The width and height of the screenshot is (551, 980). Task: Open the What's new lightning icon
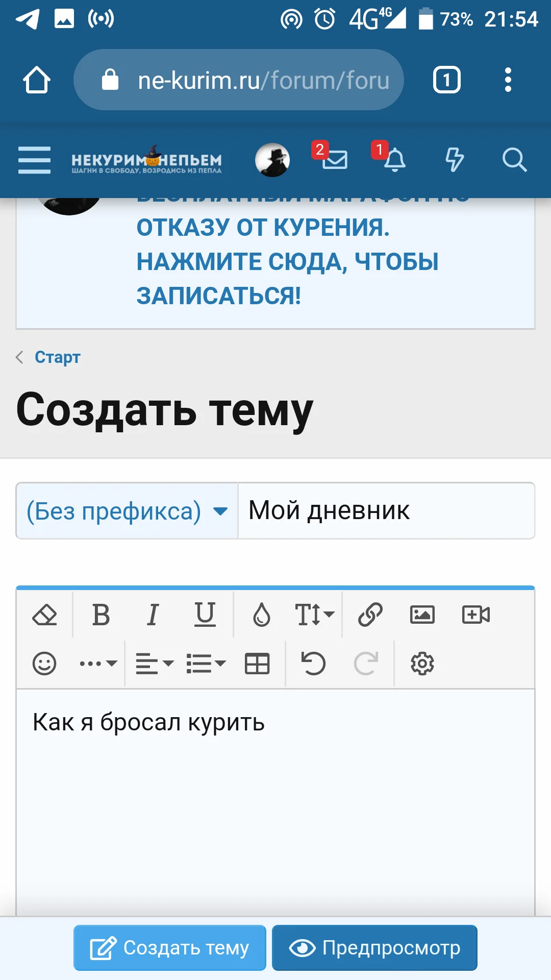pos(454,160)
